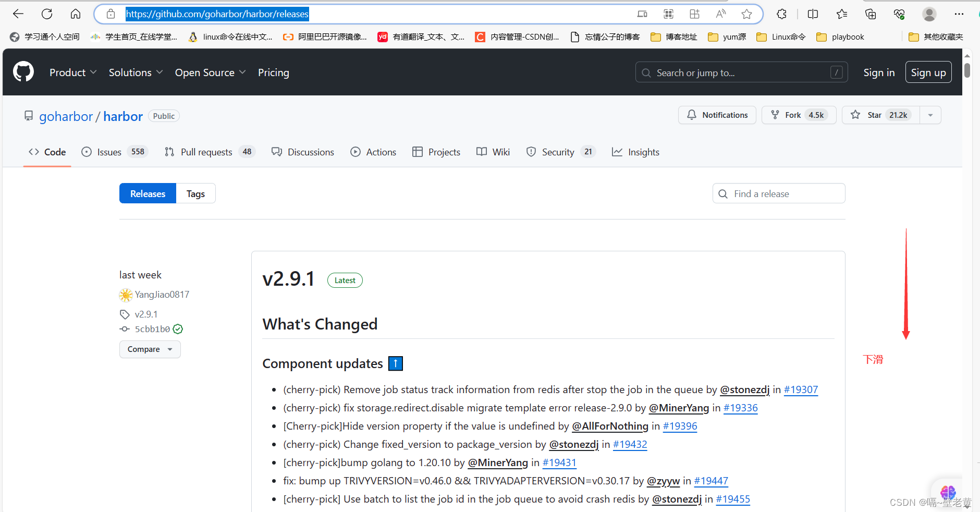The image size is (980, 512).
Task: Click the apps grid icon in address bar
Action: 695,14
